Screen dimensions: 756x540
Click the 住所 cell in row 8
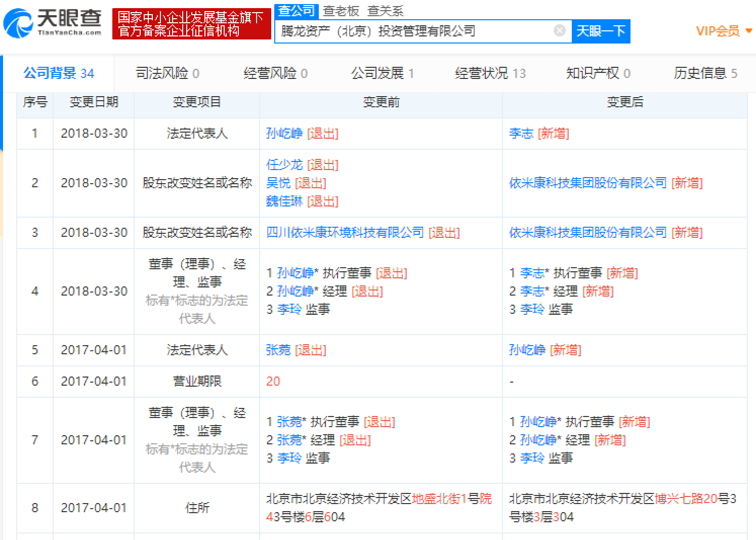[197, 508]
